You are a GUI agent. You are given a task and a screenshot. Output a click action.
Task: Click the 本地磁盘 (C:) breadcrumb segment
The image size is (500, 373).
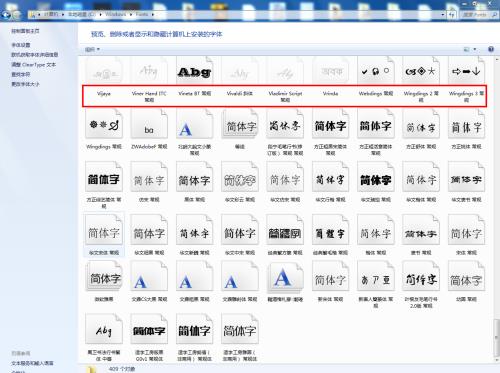tap(82, 14)
